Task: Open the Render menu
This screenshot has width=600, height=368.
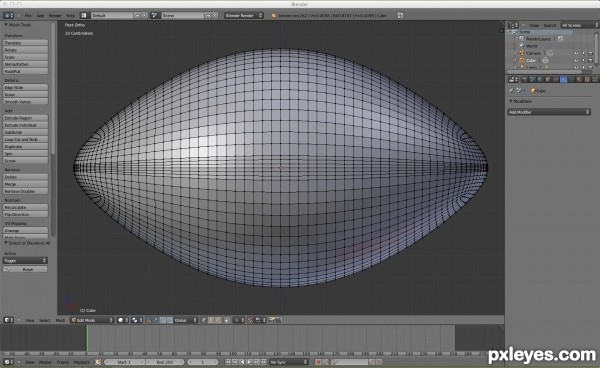Action: (55, 16)
